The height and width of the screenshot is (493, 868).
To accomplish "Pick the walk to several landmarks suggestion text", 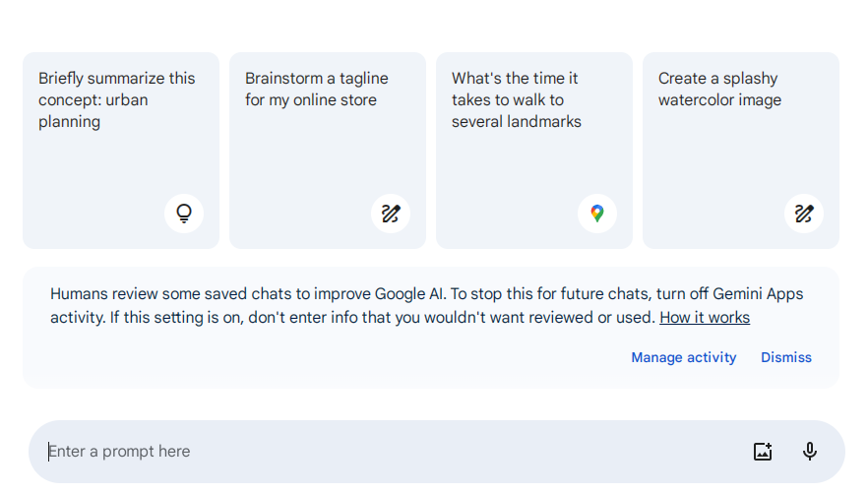I will click(x=516, y=99).
